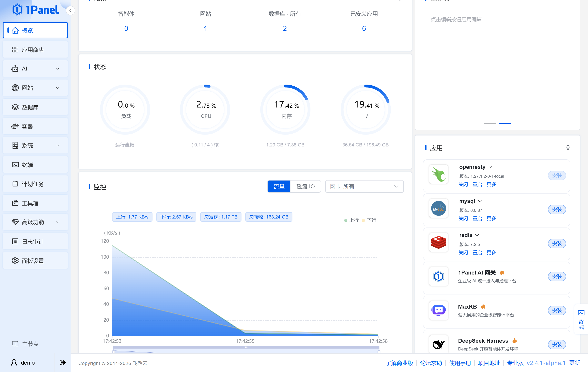This screenshot has width=588, height=372.
Task: Open the 应用商店 app store
Action: 35,50
